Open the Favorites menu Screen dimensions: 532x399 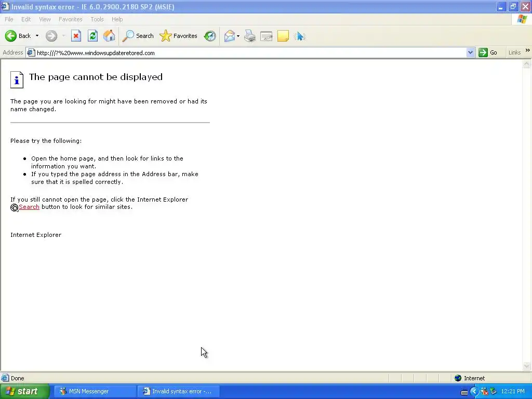click(x=71, y=19)
